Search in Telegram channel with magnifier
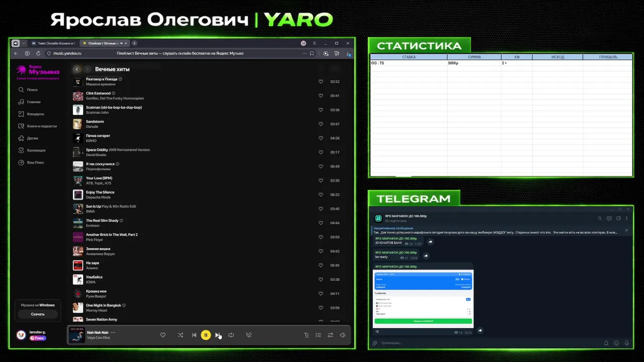 pos(600,219)
